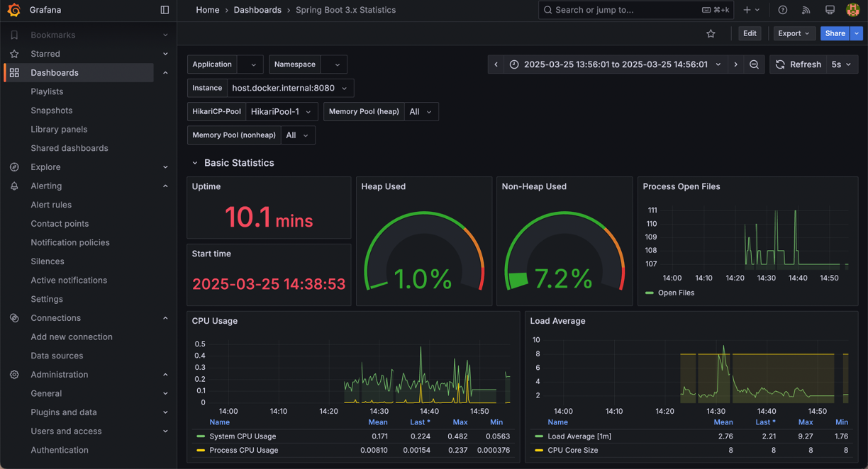The image size is (868, 469).
Task: Open Authentication in sidebar
Action: coord(60,450)
